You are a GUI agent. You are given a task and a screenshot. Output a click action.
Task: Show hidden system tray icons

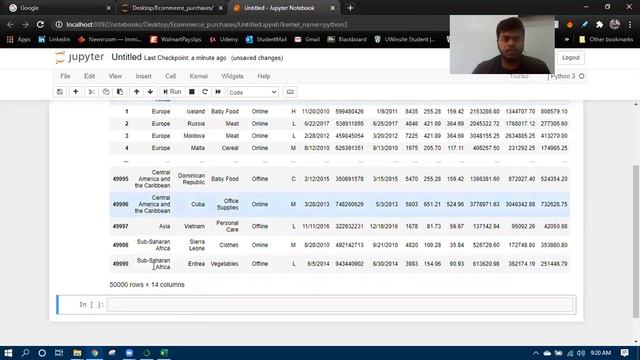point(536,353)
